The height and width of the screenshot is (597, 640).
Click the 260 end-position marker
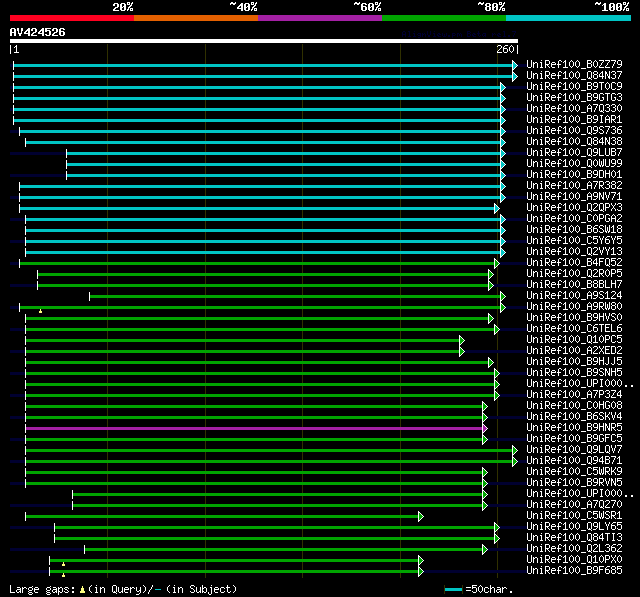click(x=505, y=49)
